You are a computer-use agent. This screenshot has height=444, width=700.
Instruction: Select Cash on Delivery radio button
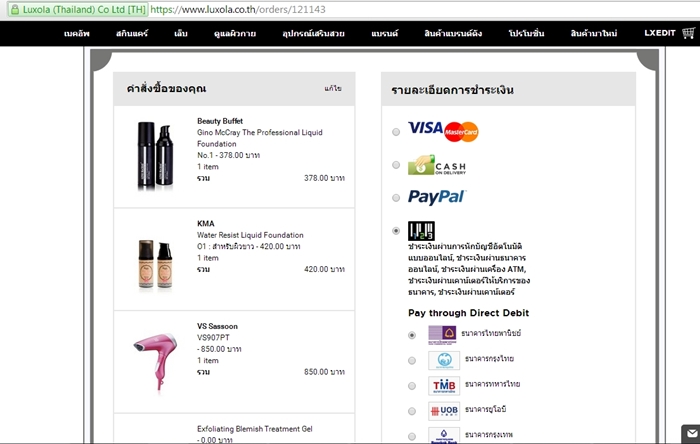pos(396,165)
